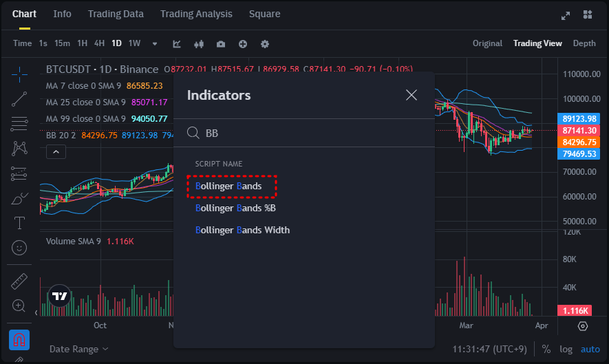609x364 pixels.
Task: Toggle the magnet snap mode
Action: [19, 340]
